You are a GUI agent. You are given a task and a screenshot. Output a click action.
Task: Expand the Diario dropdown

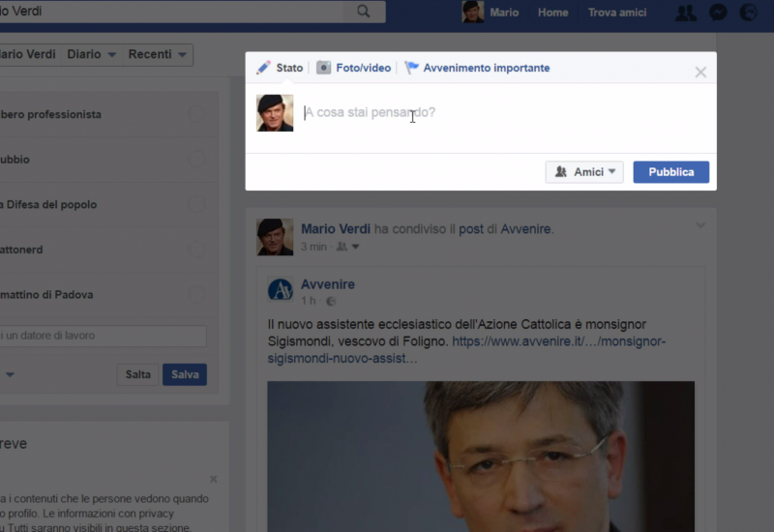(92, 54)
